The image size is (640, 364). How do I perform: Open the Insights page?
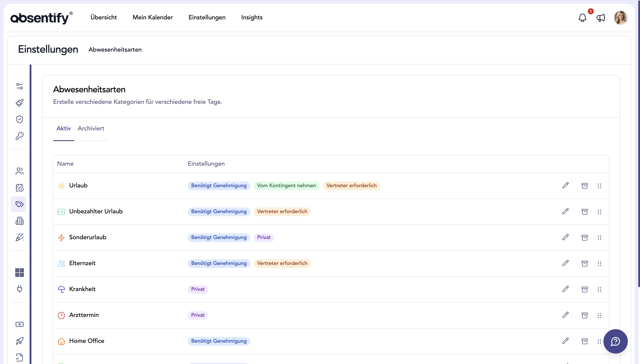[x=252, y=17]
